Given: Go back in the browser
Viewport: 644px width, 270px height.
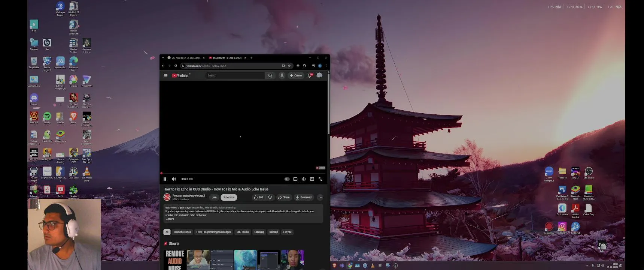Looking at the screenshot, I should click(163, 66).
